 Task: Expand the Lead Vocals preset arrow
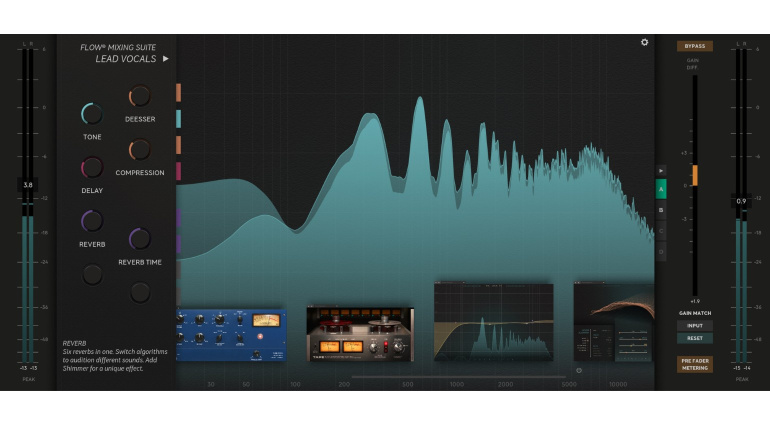166,59
